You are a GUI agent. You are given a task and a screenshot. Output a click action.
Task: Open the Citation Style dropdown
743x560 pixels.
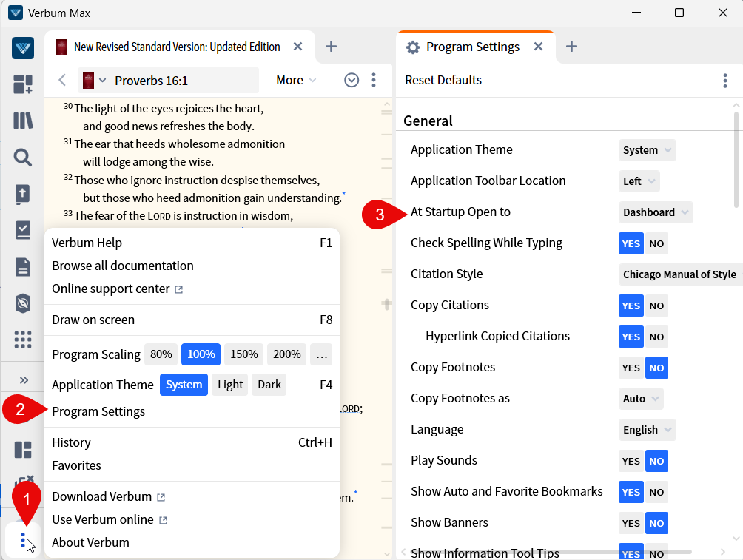pyautogui.click(x=680, y=274)
